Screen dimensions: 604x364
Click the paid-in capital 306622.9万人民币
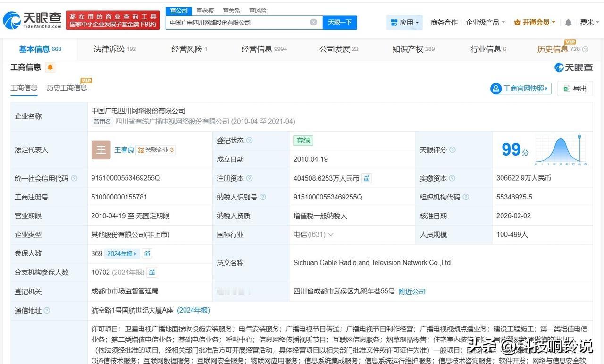524,178
